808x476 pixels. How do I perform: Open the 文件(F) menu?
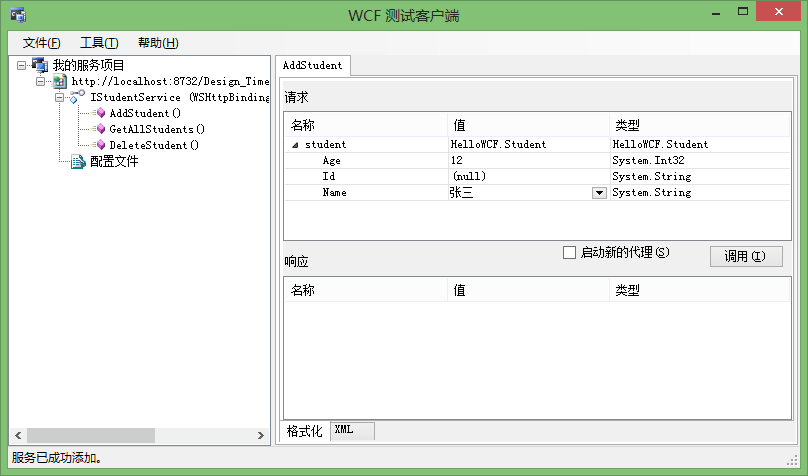41,43
